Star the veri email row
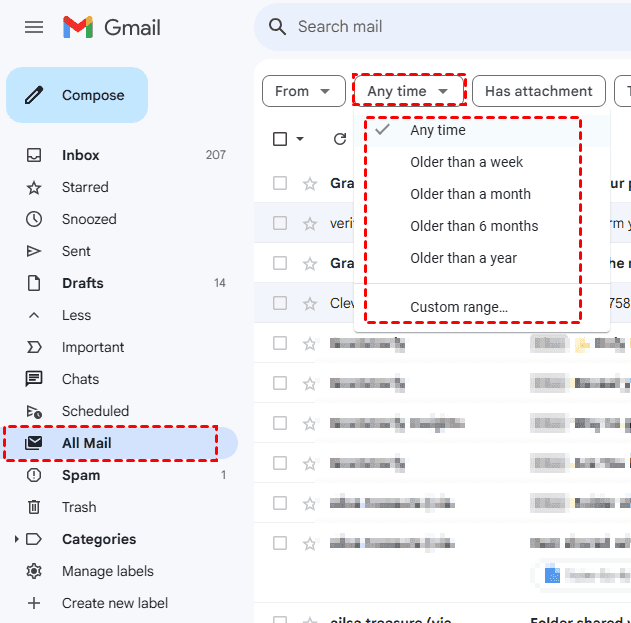This screenshot has height=623, width=631. (x=310, y=223)
